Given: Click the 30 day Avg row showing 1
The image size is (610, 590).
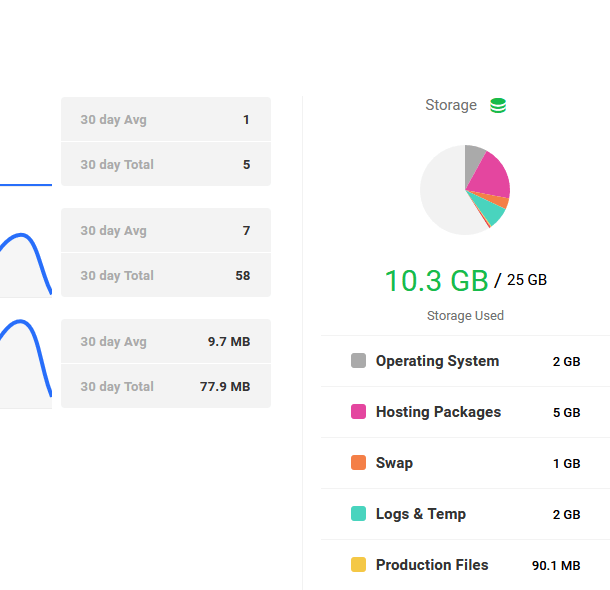Looking at the screenshot, I should click(x=166, y=119).
